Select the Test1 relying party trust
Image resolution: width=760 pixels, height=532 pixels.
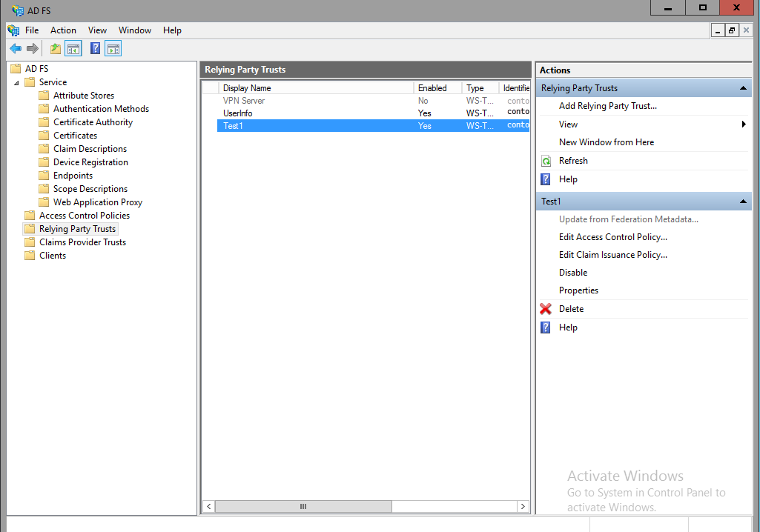click(297, 125)
